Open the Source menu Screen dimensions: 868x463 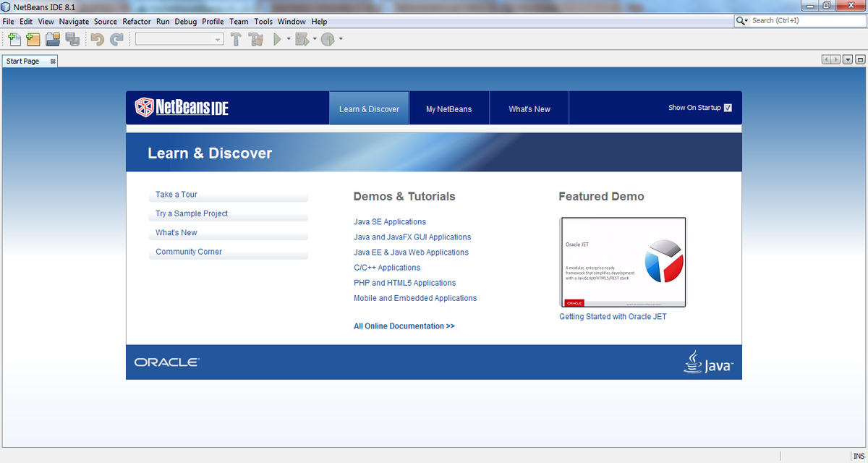pos(106,22)
